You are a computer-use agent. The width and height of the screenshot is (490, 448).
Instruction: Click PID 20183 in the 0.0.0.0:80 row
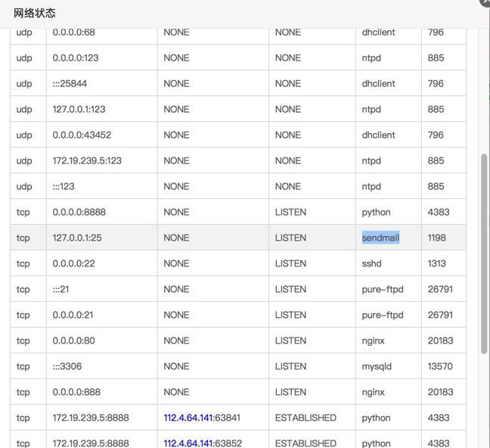click(440, 341)
